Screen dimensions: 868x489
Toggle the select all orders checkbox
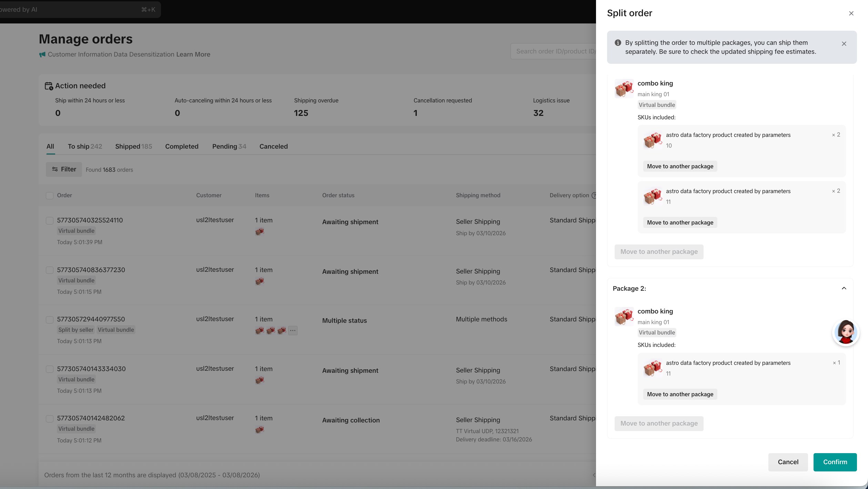pos(50,196)
